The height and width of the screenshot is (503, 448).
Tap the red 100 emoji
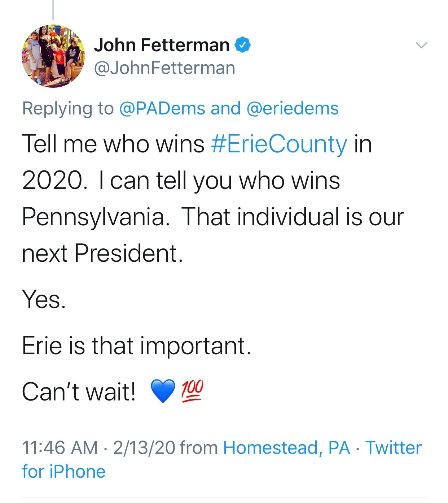[x=192, y=391]
